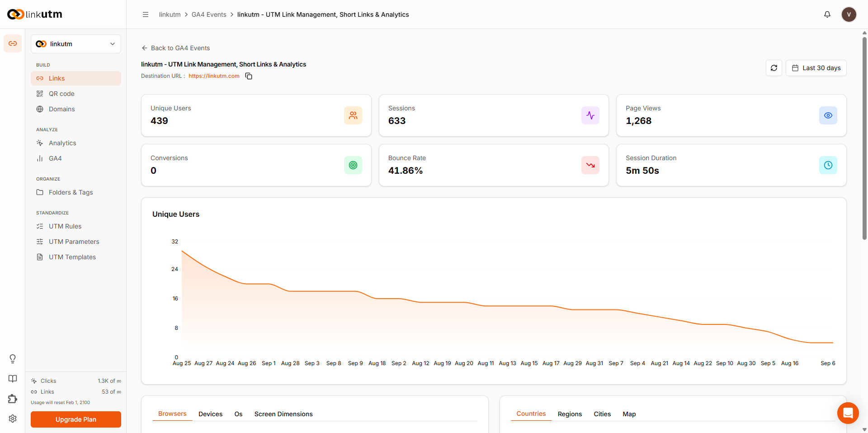The width and height of the screenshot is (868, 433).
Task: Click the Session Duration value 5m 50s
Action: click(x=642, y=171)
